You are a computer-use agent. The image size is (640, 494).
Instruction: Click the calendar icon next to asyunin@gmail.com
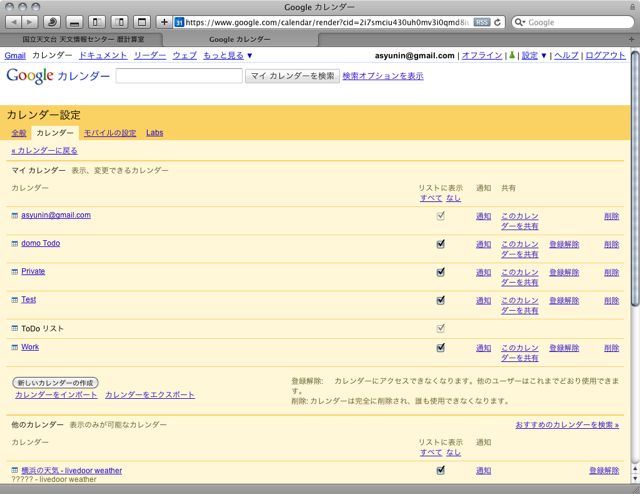click(15, 216)
